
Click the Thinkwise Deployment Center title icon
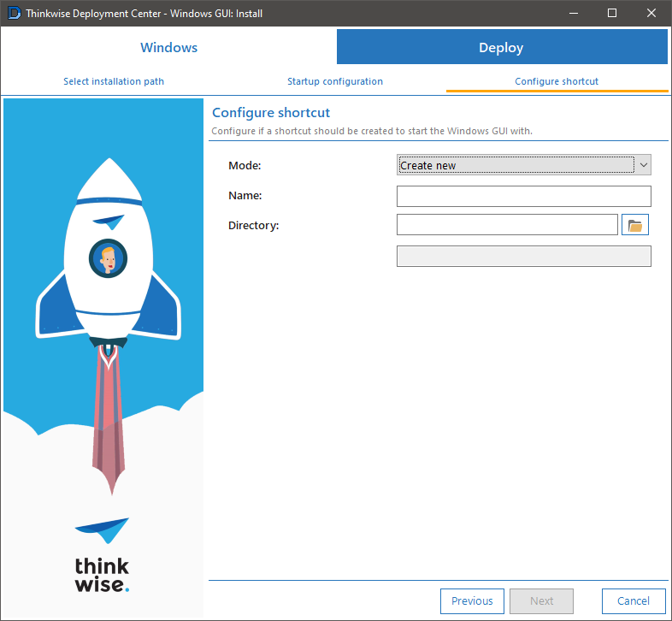[15, 13]
